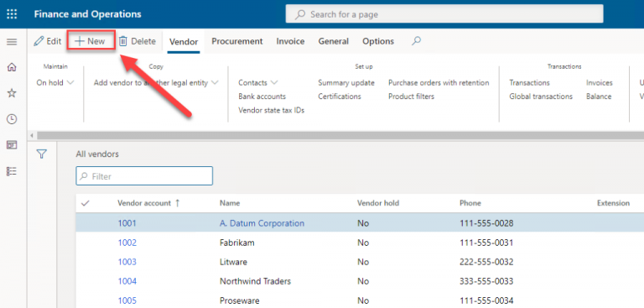Open Transactions in the Transactions group

click(x=529, y=82)
